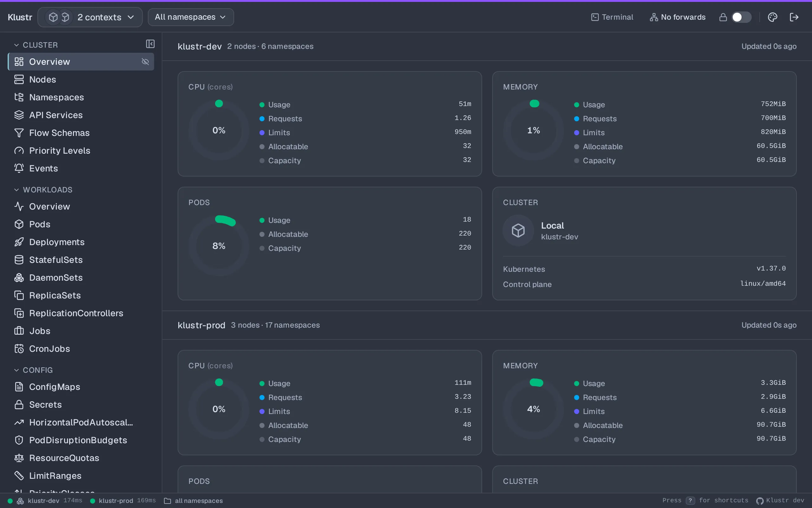This screenshot has height=508, width=812.
Task: Click the Deployments rocket icon
Action: [19, 242]
